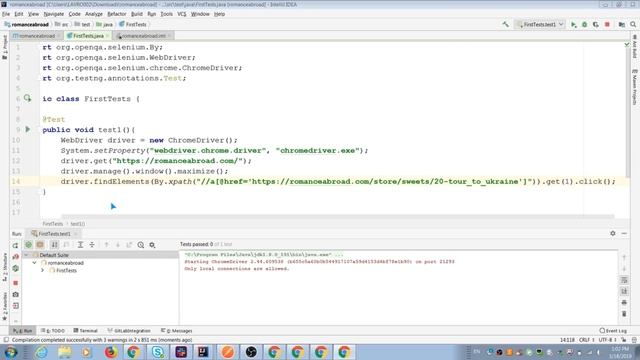Expand all tests icon in Run toolbar

(x=80, y=245)
